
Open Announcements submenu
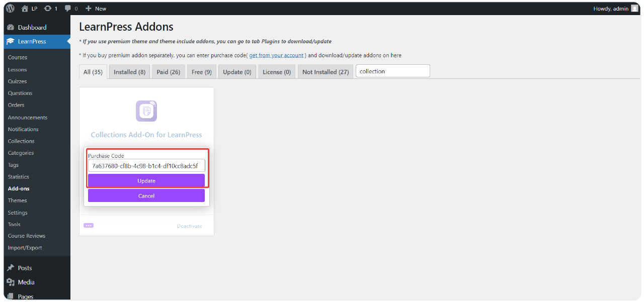click(28, 118)
